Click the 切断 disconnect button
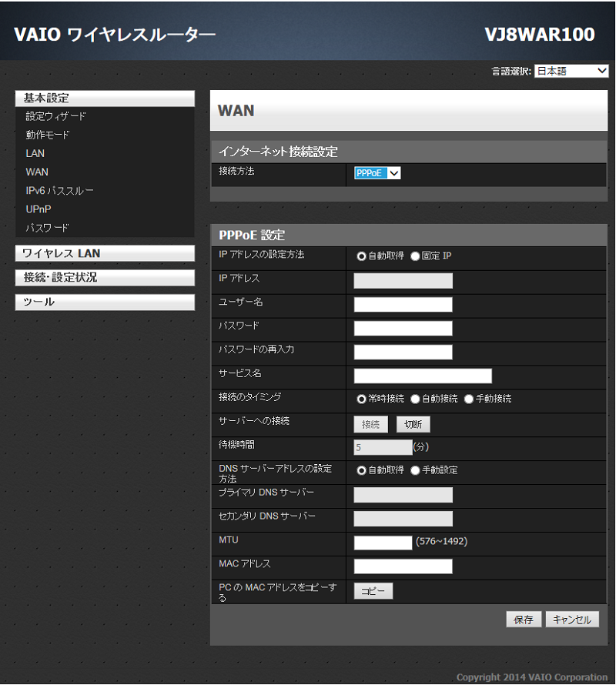The image size is (616, 685). pos(413,424)
